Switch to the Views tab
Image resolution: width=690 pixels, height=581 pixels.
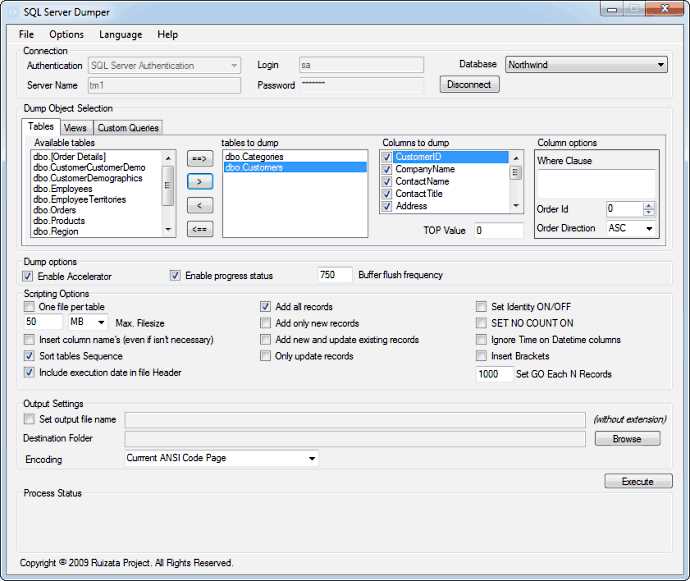pyautogui.click(x=75, y=128)
